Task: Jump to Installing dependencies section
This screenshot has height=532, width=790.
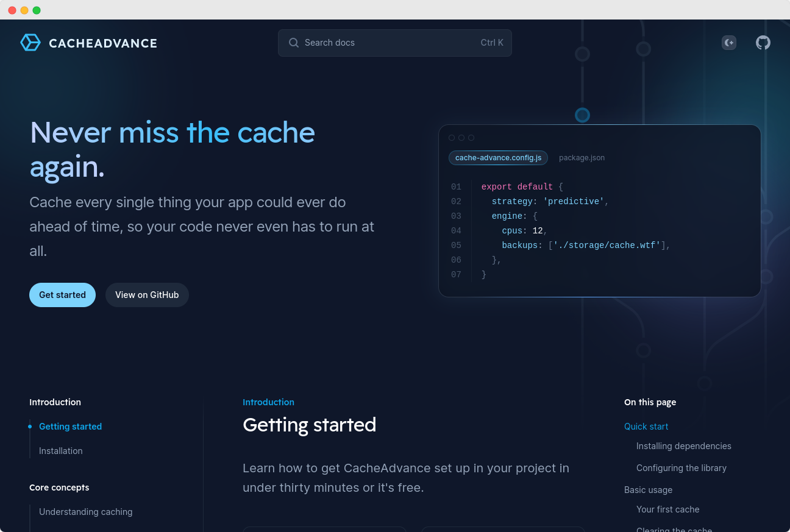Action: point(683,446)
